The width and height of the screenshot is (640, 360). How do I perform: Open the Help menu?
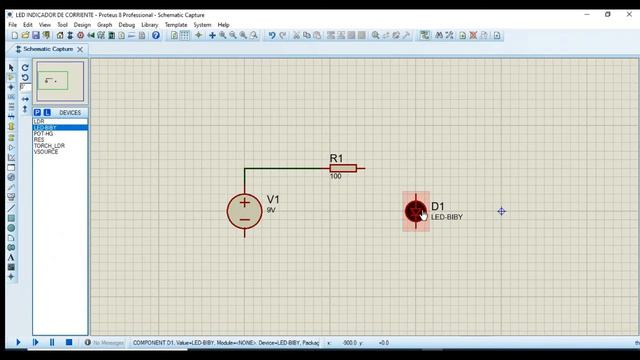223,25
